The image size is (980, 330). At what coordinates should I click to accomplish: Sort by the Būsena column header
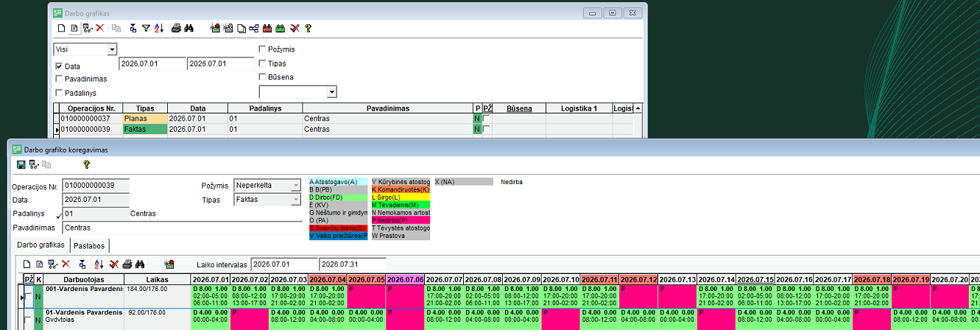pyautogui.click(x=519, y=108)
